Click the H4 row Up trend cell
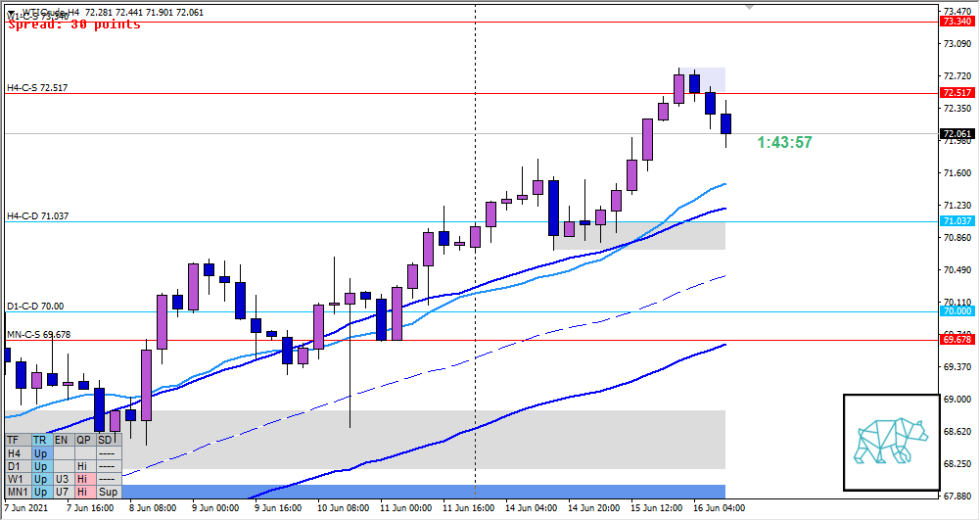 [x=40, y=453]
